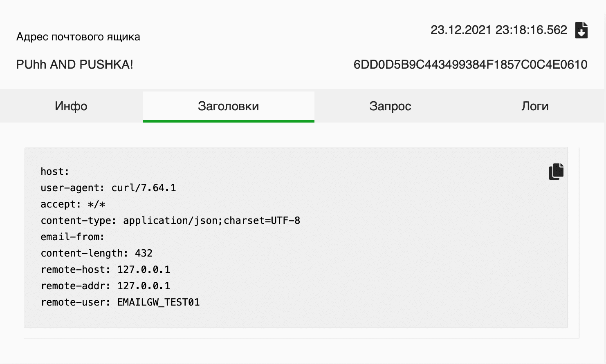Click the Адрес почтового ящика label
The image size is (606, 364).
[x=78, y=37]
